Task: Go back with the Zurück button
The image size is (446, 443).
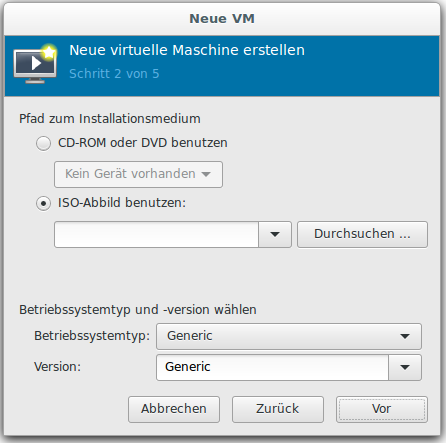Action: (x=278, y=409)
